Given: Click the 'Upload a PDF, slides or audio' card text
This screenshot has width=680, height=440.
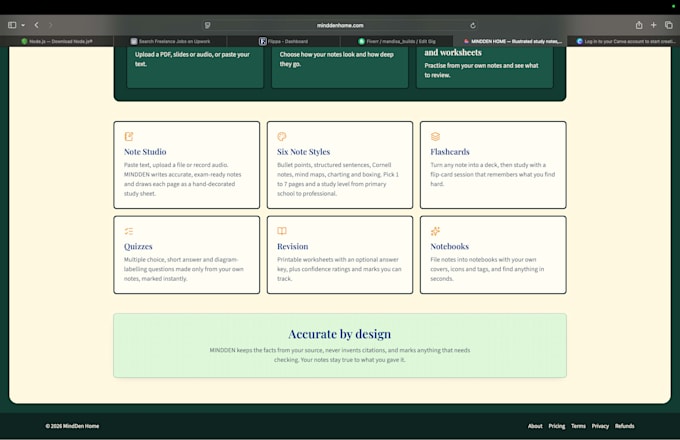Looking at the screenshot, I should [192, 59].
